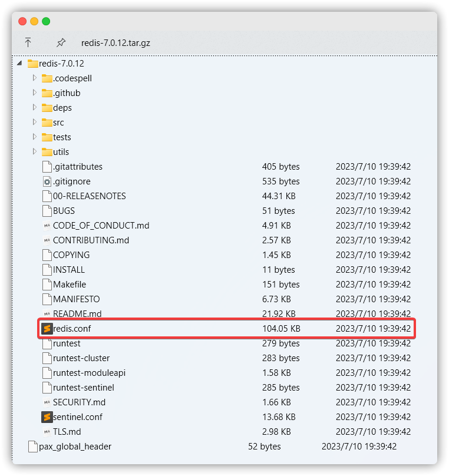
Task: Click the tests folder icon
Action: pos(47,137)
